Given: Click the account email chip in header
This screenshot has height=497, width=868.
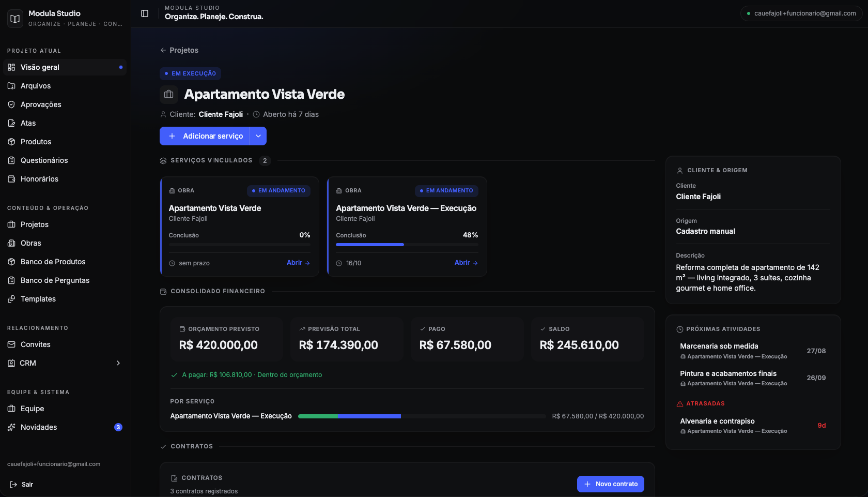Looking at the screenshot, I should (x=801, y=13).
